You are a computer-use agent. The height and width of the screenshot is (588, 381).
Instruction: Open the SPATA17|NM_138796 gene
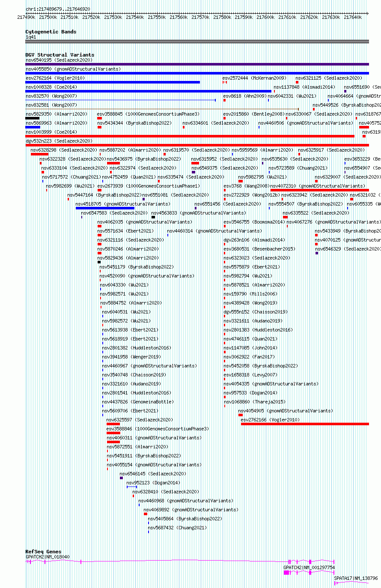point(351,582)
